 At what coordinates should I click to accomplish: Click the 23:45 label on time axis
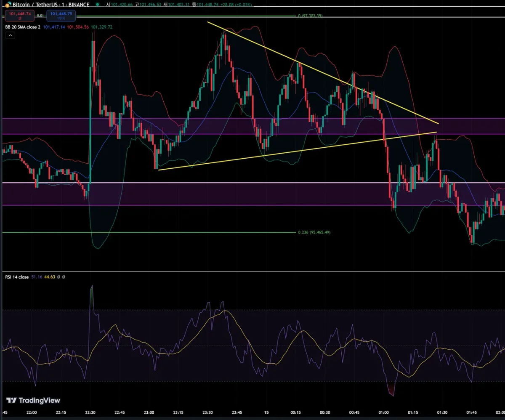(x=237, y=412)
